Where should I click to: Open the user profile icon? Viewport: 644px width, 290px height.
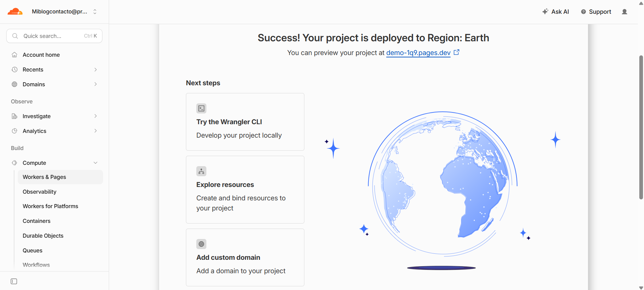click(x=625, y=12)
